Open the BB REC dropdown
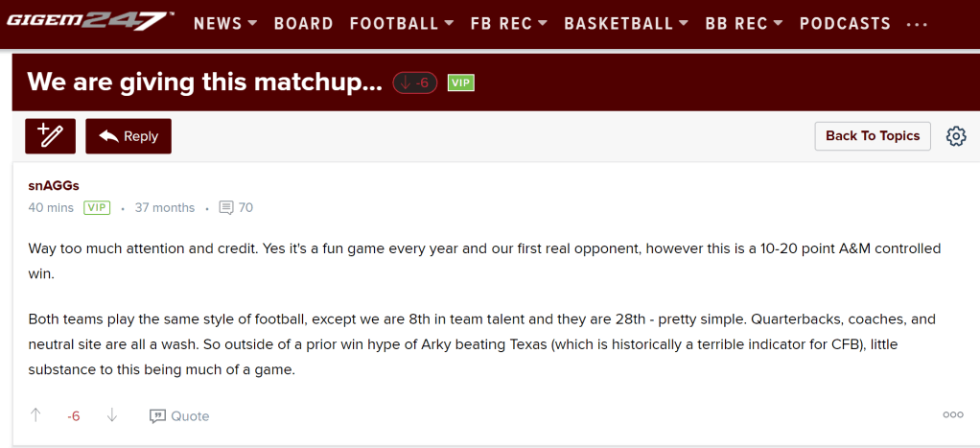This screenshot has width=980, height=448. pos(744,23)
